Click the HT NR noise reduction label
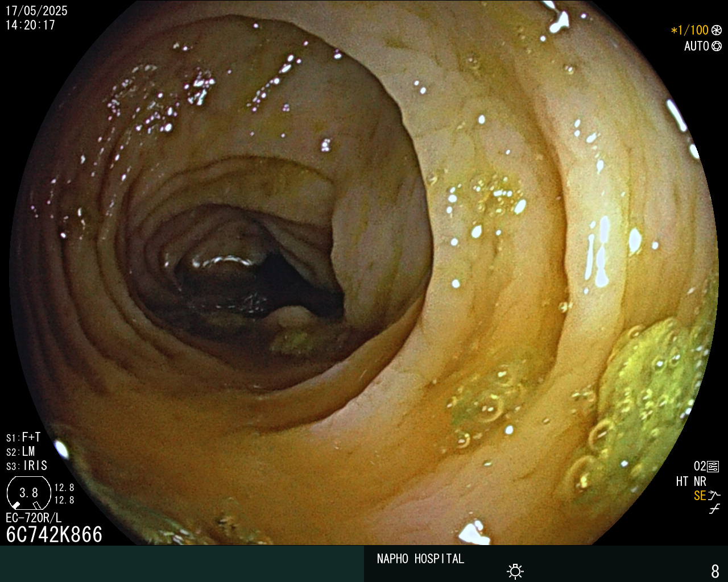The height and width of the screenshot is (582, 728). click(691, 481)
